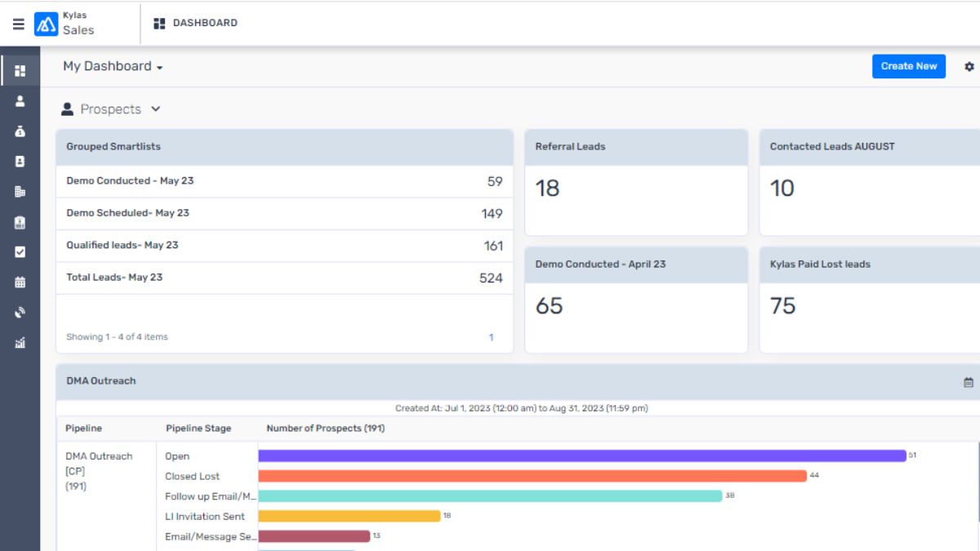Screen dimensions: 980x551
Task: Open the My Dashboard dropdown
Action: [112, 66]
